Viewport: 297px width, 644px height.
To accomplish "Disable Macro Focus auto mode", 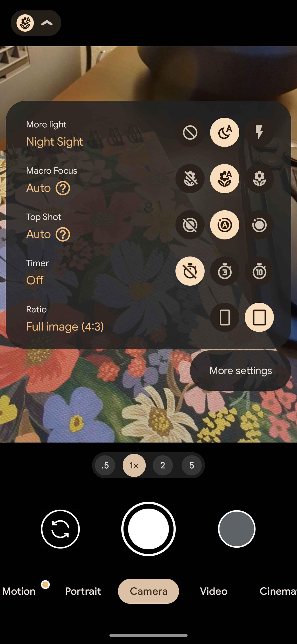I will (190, 179).
